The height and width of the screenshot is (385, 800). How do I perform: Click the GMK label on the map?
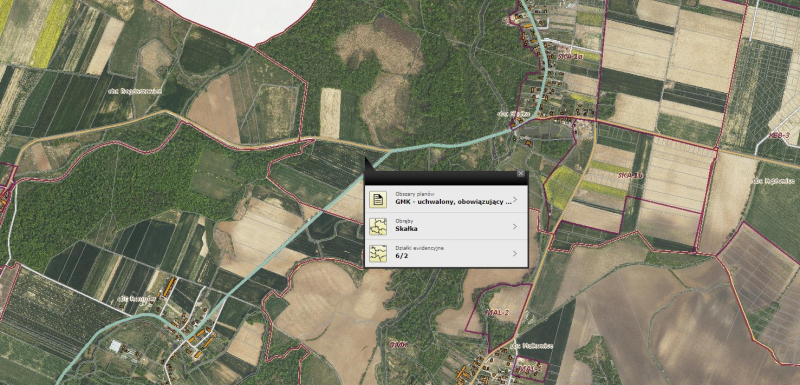coord(397,345)
